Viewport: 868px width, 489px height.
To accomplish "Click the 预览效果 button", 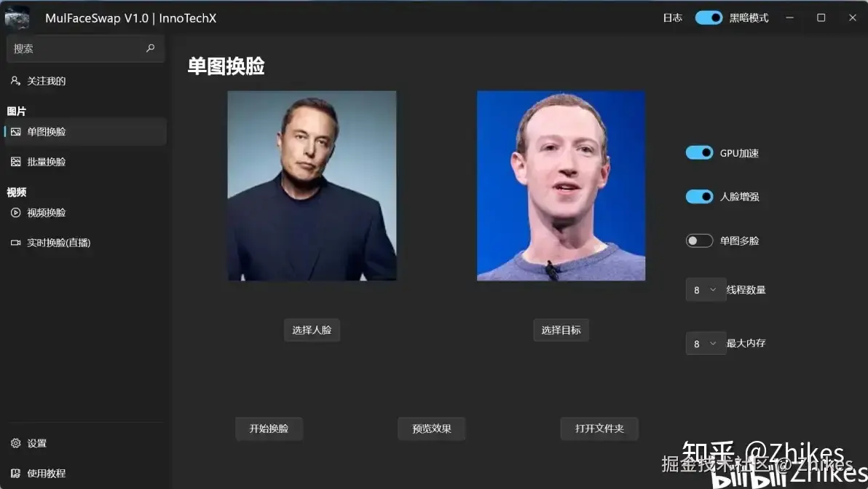I will (x=432, y=429).
